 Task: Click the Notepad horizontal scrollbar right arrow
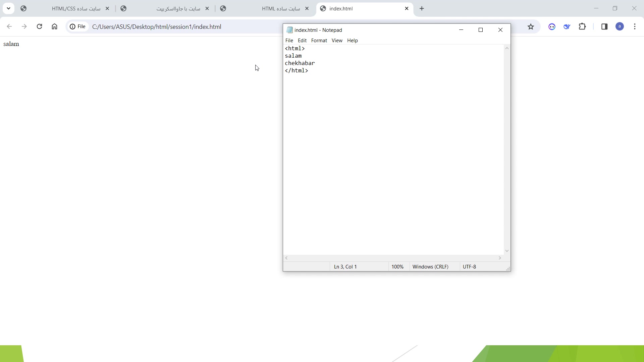500,258
